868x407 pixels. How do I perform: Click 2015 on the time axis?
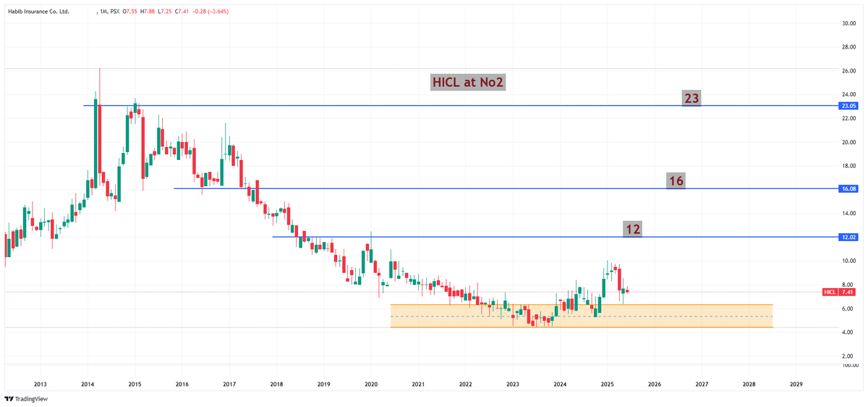(135, 384)
